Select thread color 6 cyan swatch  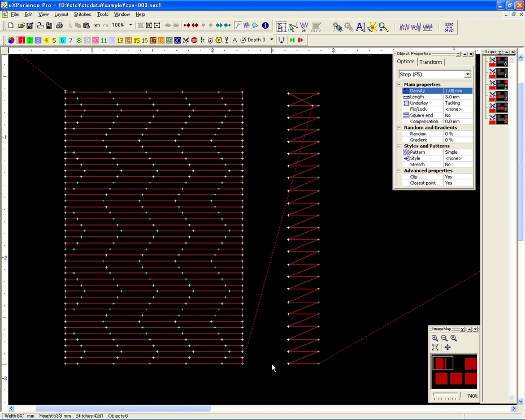pyautogui.click(x=63, y=40)
